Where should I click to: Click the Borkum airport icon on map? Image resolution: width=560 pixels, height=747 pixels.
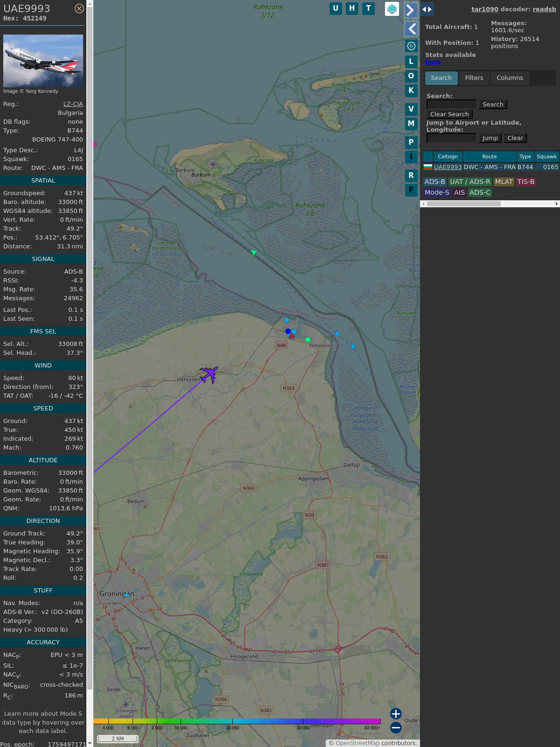(x=213, y=164)
